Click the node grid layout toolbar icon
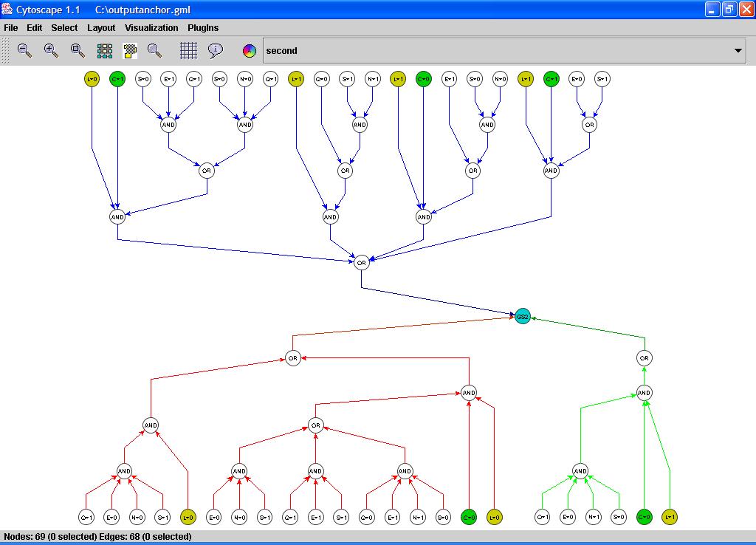The height and width of the screenshot is (545, 756). tap(105, 50)
